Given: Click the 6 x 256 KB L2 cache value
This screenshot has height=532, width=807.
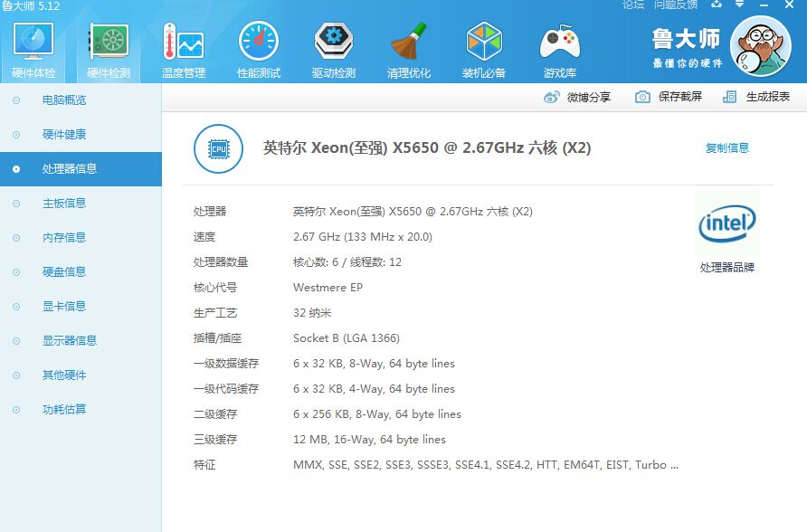Looking at the screenshot, I should click(376, 414).
